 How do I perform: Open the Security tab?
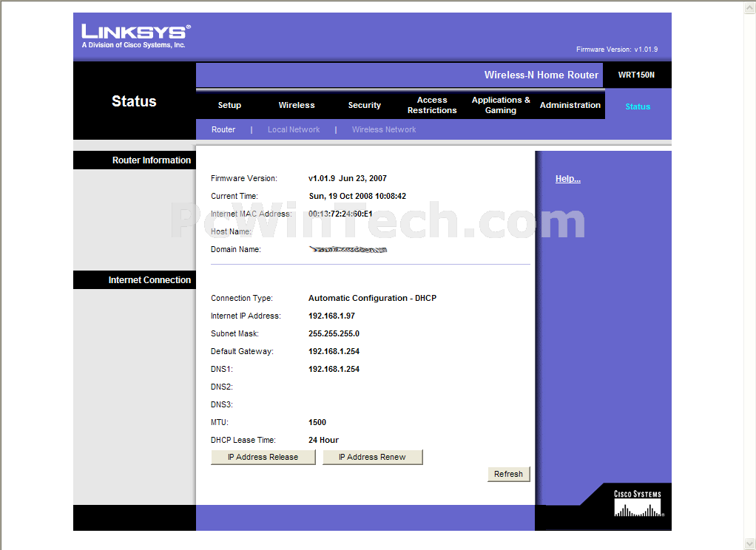tap(365, 105)
